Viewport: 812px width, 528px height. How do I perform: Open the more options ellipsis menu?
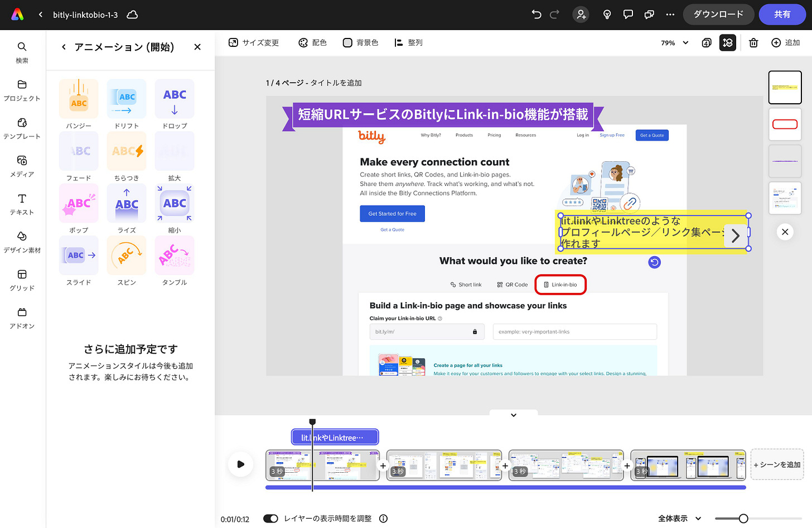tap(670, 15)
